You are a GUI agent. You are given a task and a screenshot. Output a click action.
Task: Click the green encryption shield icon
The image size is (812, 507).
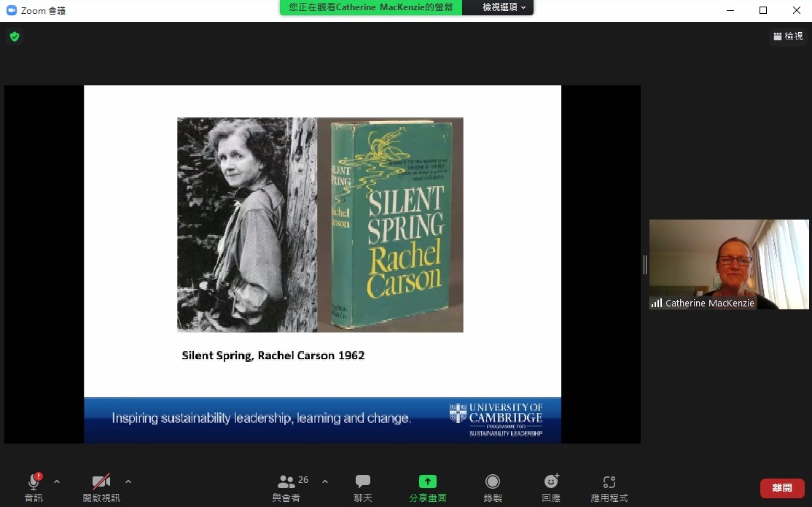click(14, 36)
